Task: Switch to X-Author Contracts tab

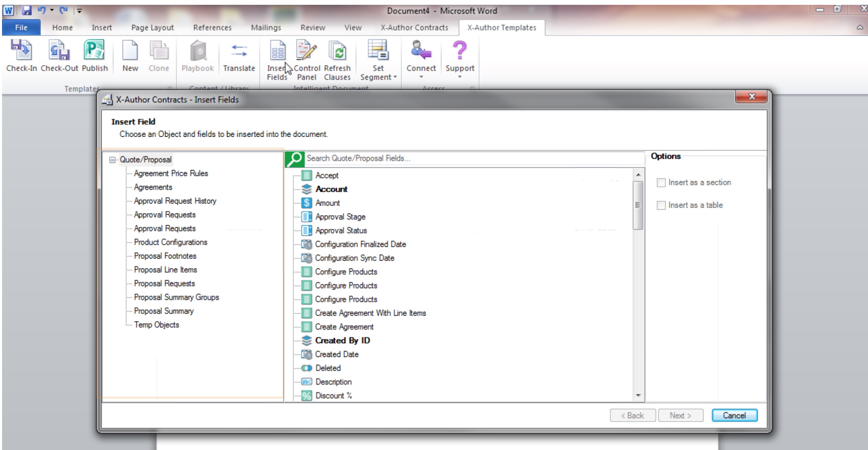Action: 414,28
